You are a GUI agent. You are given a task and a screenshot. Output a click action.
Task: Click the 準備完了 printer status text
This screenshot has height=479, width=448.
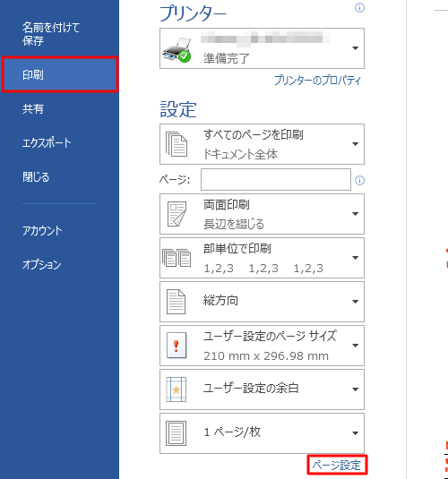pos(227,58)
